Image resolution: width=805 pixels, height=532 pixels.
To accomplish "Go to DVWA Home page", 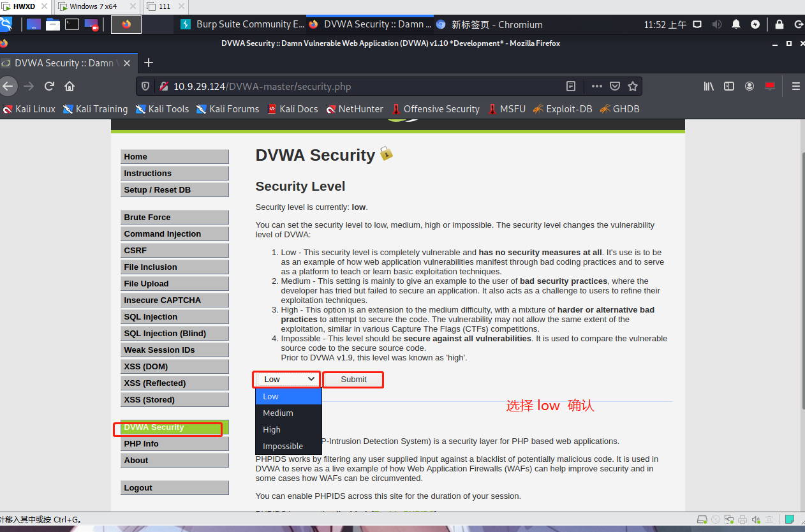I will coord(175,156).
